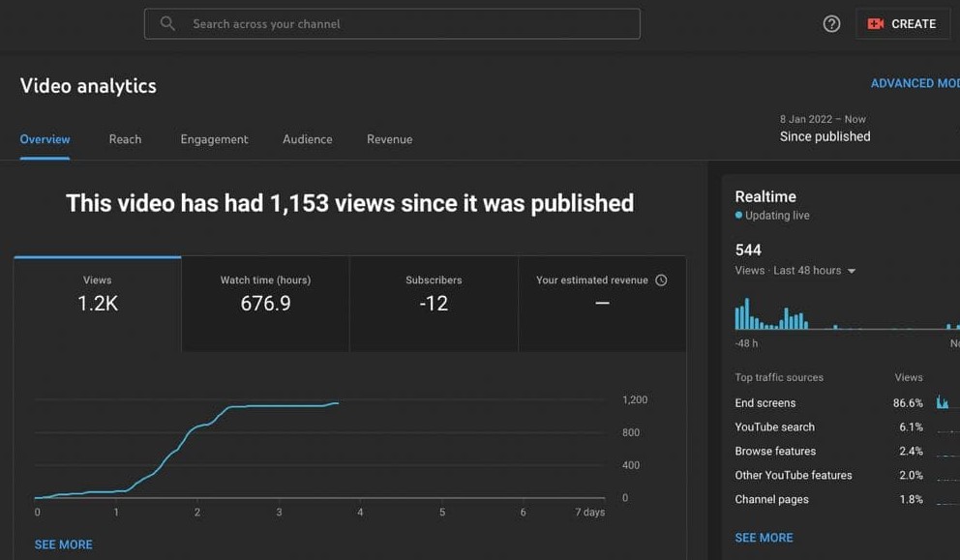Image resolution: width=960 pixels, height=560 pixels.
Task: Open ADVANCED MODE link
Action: pyautogui.click(x=915, y=83)
